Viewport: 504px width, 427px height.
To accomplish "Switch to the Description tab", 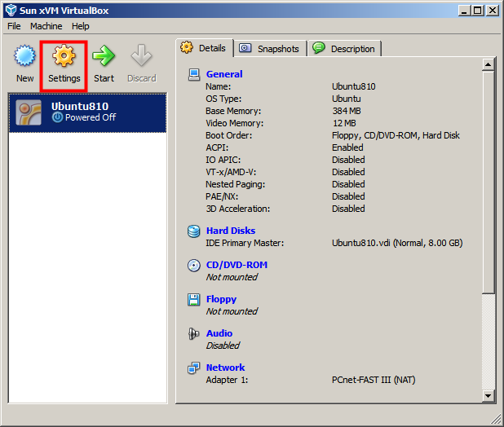I will (344, 48).
